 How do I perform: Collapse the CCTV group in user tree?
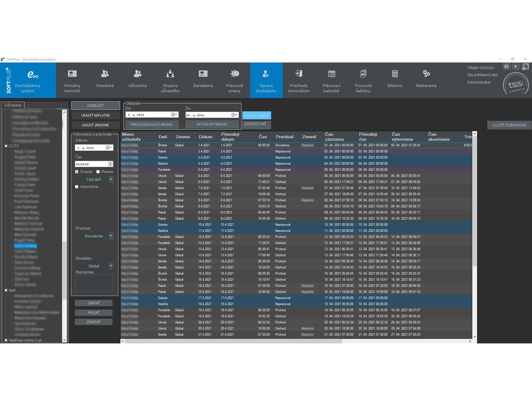click(x=6, y=146)
